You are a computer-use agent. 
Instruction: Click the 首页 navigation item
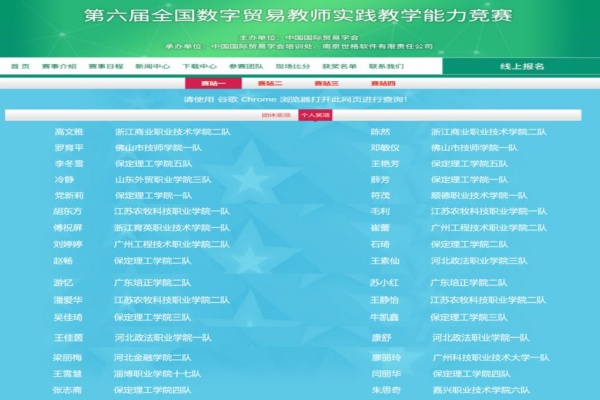[20, 66]
